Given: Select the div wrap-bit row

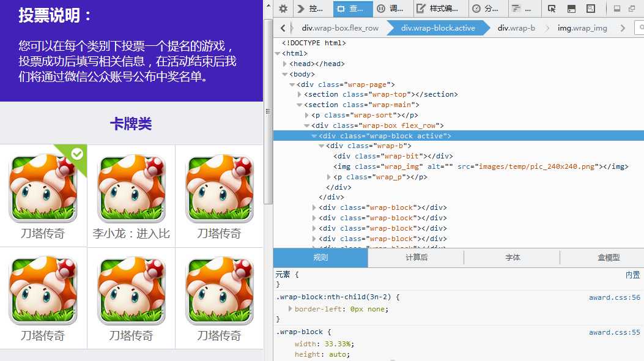Looking at the screenshot, I should 393,156.
